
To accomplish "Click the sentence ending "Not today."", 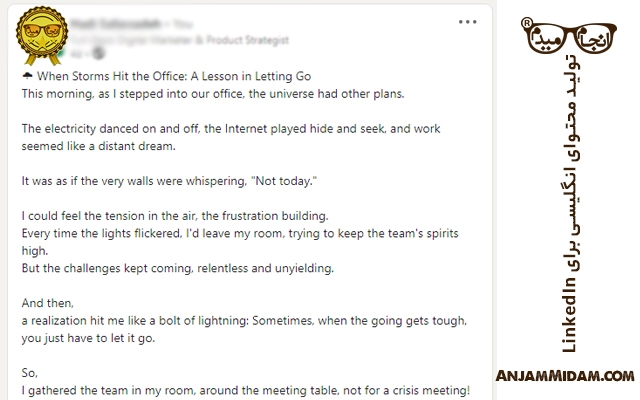I will point(169,181).
